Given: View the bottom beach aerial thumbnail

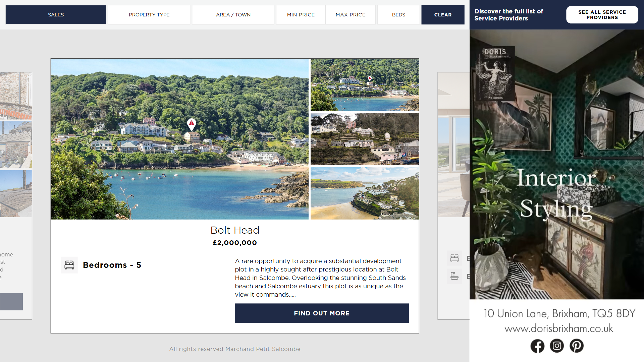Looking at the screenshot, I should coord(365,193).
